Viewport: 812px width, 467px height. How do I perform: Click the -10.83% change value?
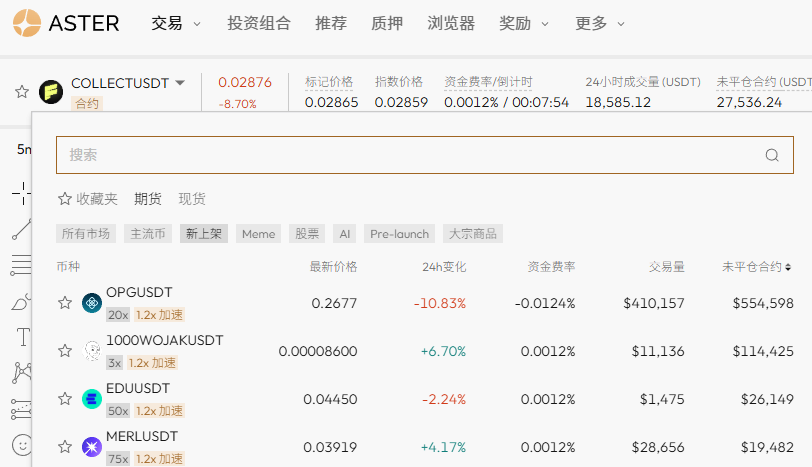point(440,303)
